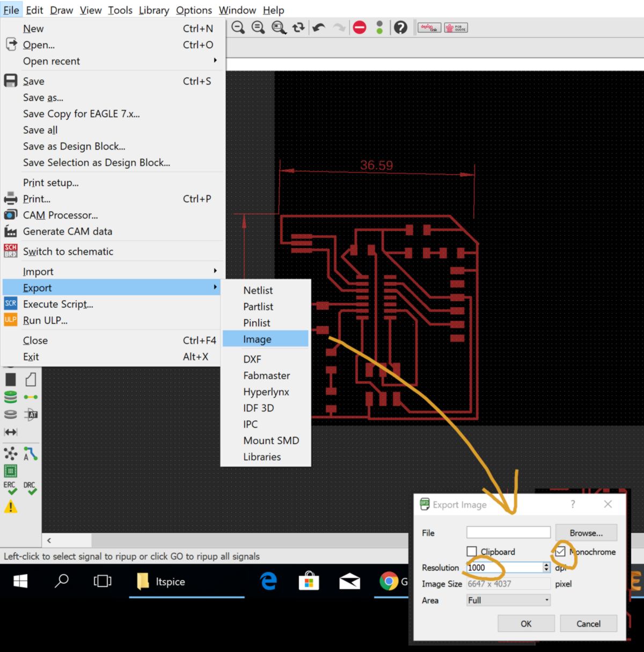644x652 pixels.
Task: Uncheck the Monochrome checkbox
Action: 560,552
